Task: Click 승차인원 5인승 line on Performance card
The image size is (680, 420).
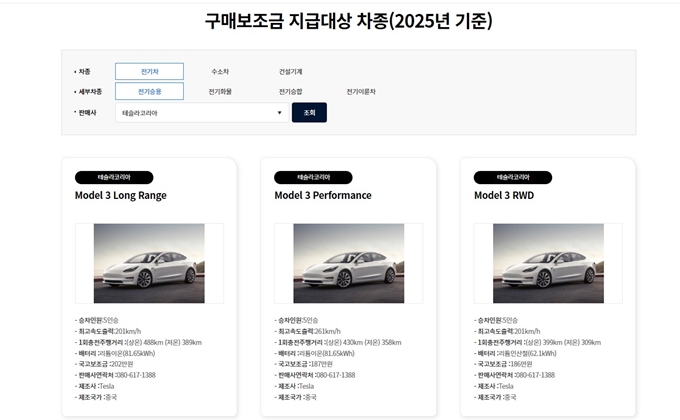Action: point(296,320)
